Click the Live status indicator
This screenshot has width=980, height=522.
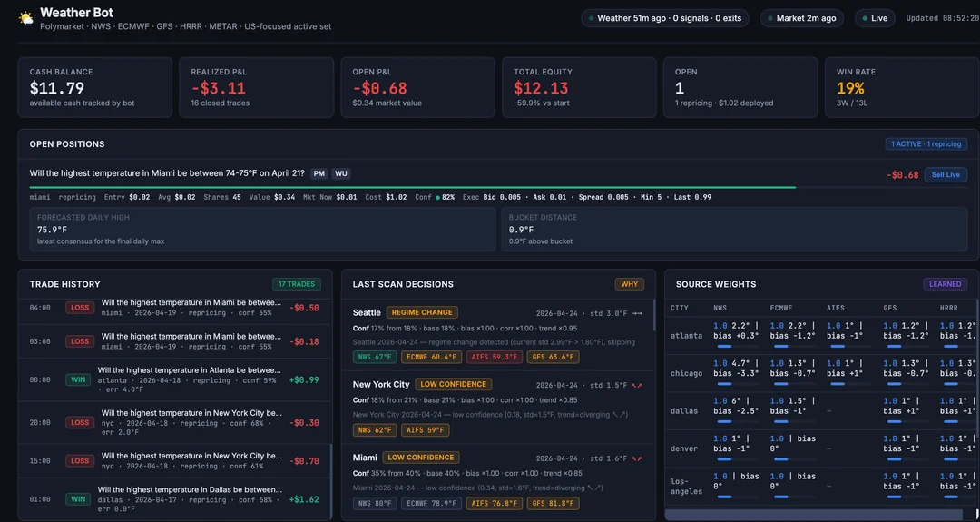(x=875, y=18)
